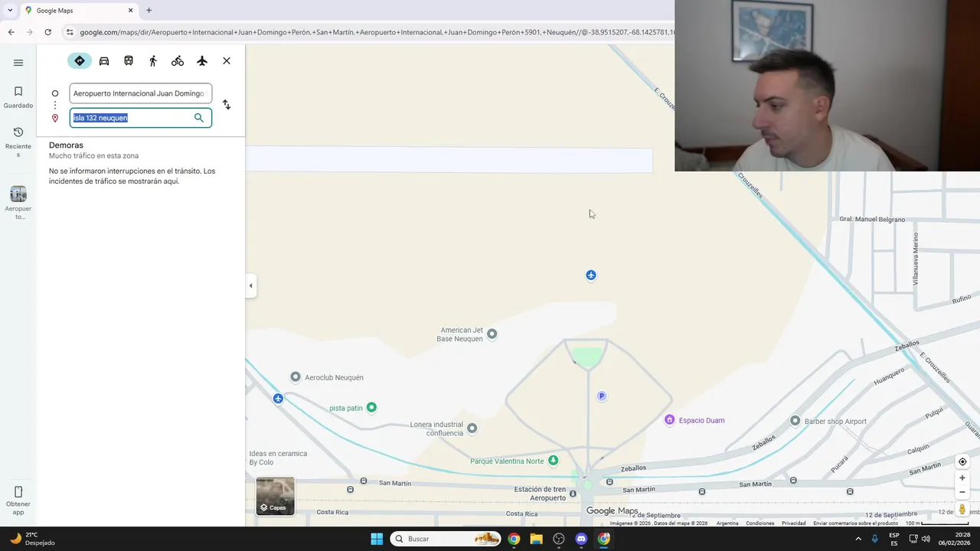This screenshot has height=551, width=980.
Task: Select Barber shop Airport pin
Action: pyautogui.click(x=795, y=421)
